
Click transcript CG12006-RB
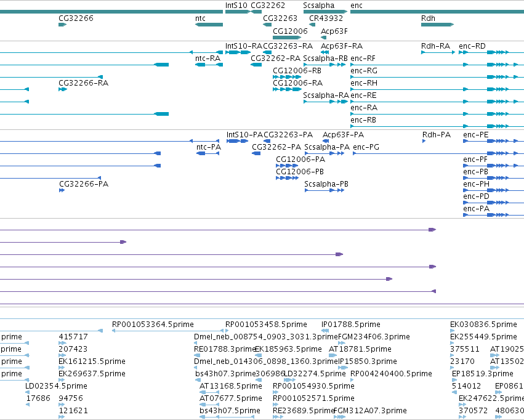point(287,77)
